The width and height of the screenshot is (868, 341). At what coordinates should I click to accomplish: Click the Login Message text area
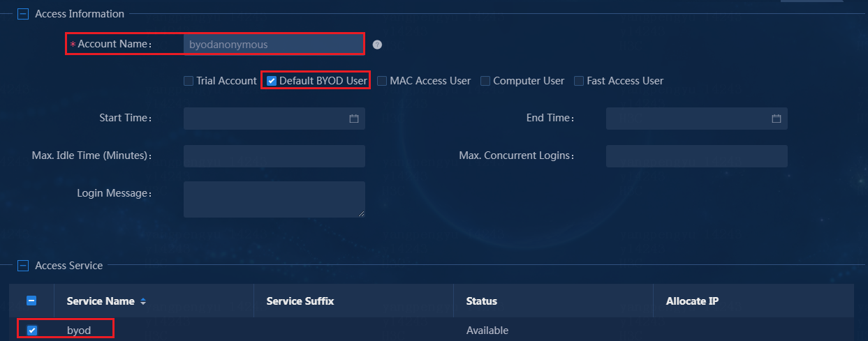tap(274, 199)
